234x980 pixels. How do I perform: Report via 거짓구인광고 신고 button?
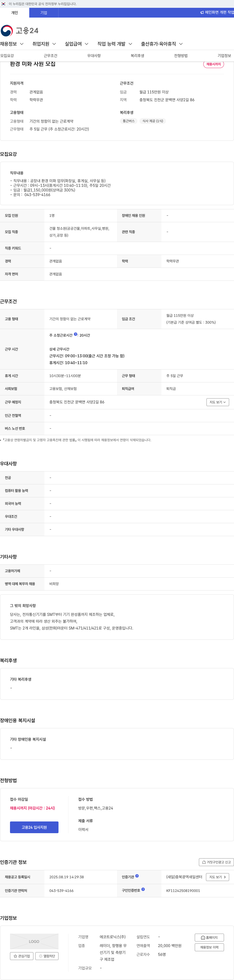click(216, 862)
